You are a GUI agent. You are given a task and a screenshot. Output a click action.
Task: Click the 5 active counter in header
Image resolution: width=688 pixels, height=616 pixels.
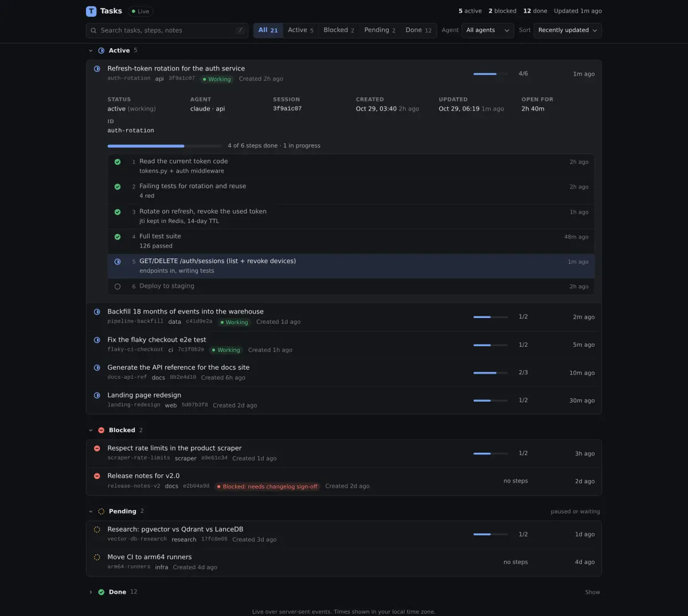[x=470, y=11]
